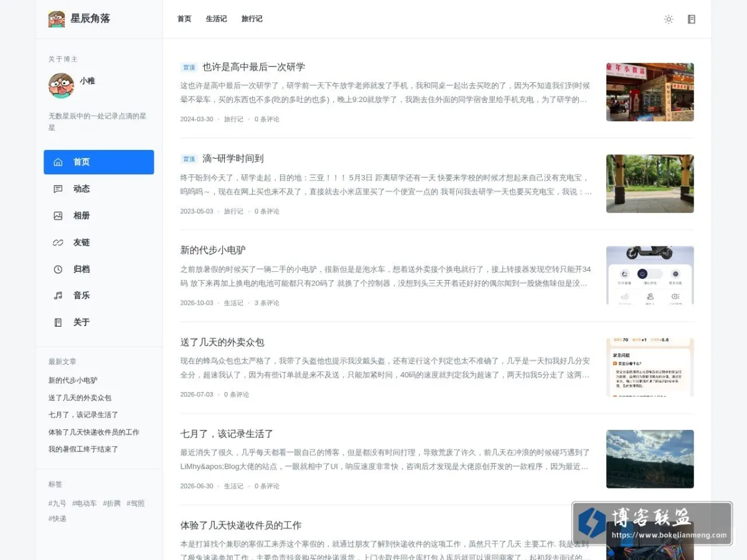Open thumbnail of 也许是高中最后一次研学 post
747x560 pixels.
click(650, 92)
